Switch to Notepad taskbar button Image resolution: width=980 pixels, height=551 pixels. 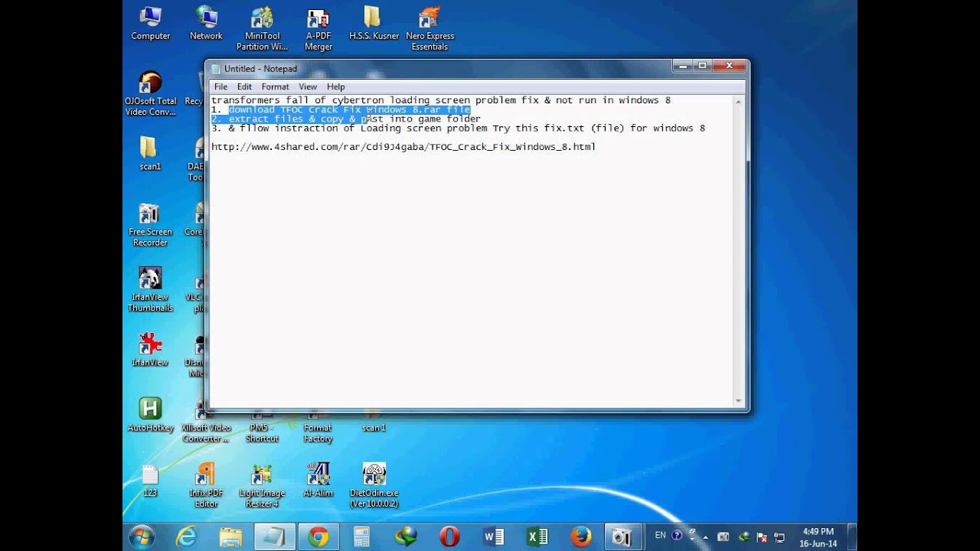tap(274, 537)
